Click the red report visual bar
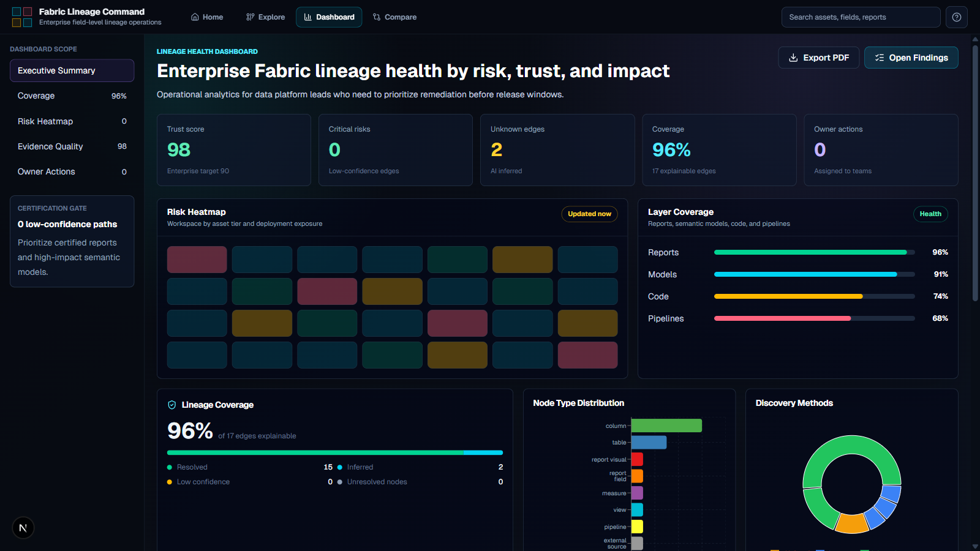Screen dimensions: 980x551 pyautogui.click(x=637, y=459)
